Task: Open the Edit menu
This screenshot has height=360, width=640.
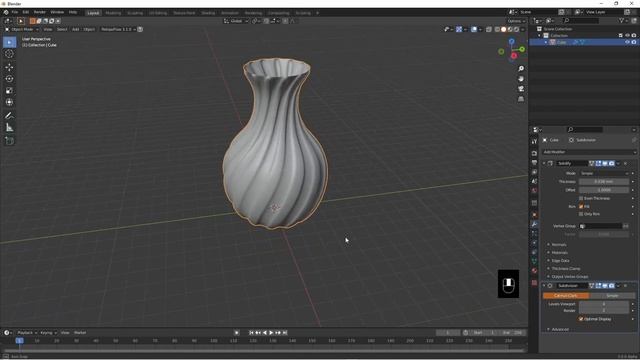Action: (x=26, y=12)
